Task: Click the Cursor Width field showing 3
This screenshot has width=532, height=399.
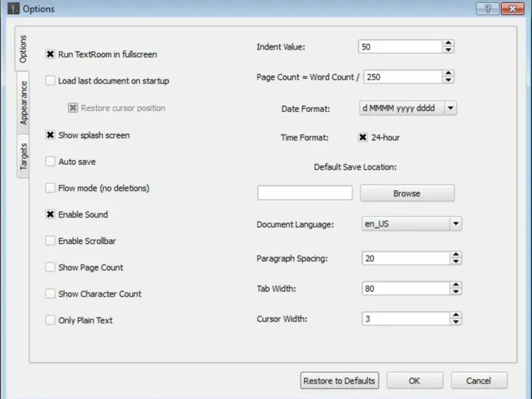Action: 406,319
